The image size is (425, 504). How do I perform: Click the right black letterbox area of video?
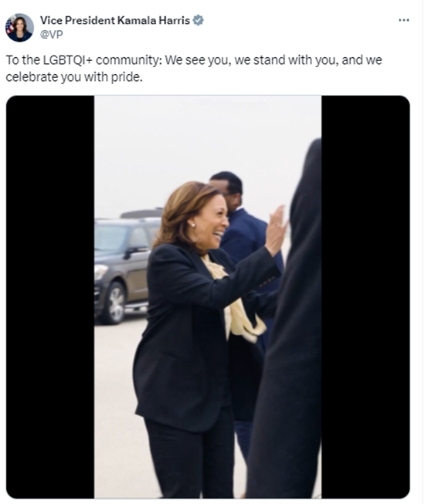coord(365,296)
